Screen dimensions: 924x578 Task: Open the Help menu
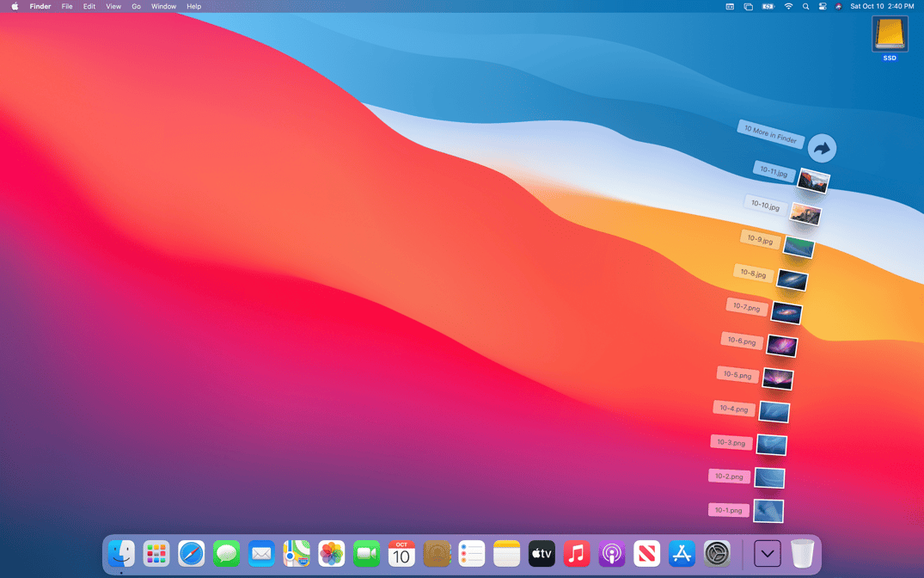pos(194,7)
